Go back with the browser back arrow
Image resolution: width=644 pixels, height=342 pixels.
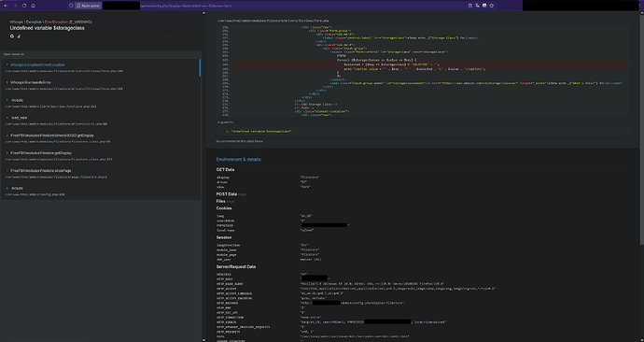click(x=6, y=6)
